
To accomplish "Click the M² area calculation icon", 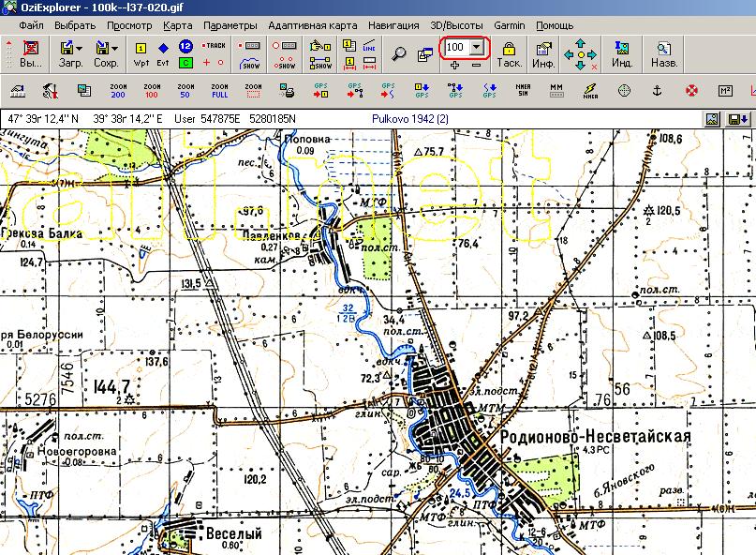I will (725, 91).
